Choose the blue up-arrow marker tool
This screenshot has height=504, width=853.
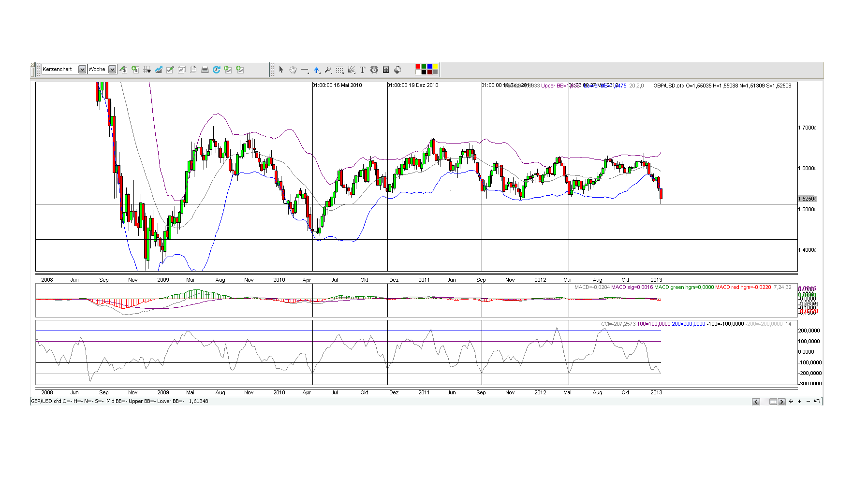[316, 70]
